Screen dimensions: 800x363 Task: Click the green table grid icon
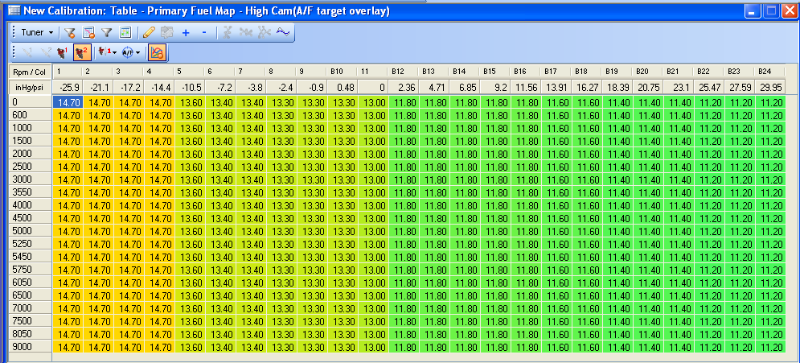[125, 33]
